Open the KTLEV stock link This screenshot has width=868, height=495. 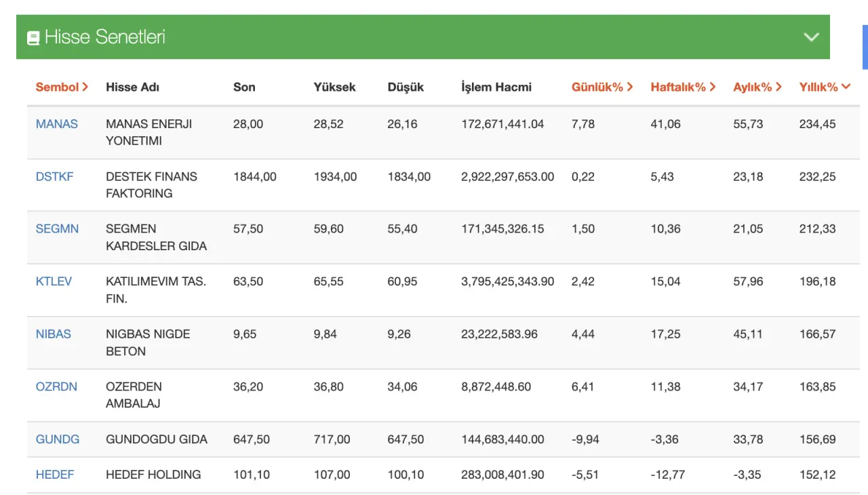[54, 281]
